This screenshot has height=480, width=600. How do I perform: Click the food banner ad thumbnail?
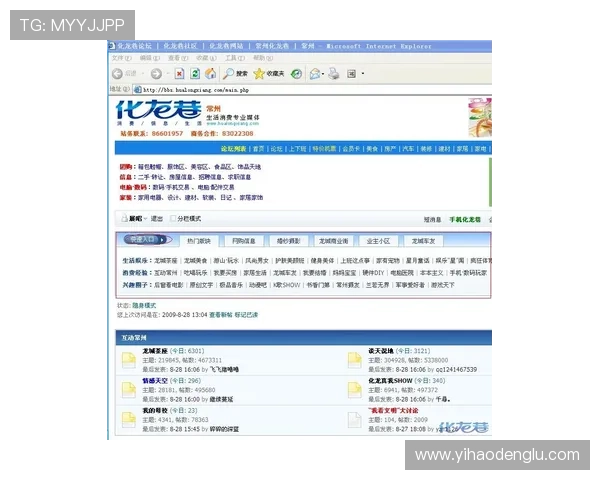480,118
